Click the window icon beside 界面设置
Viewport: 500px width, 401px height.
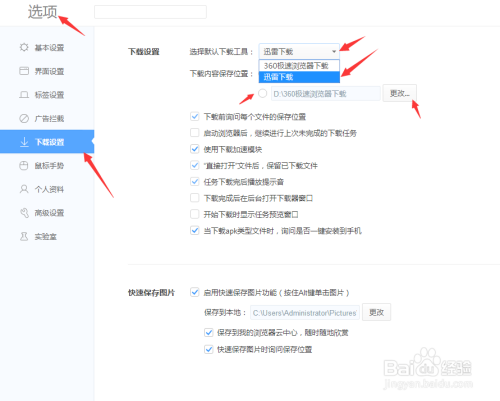24,71
